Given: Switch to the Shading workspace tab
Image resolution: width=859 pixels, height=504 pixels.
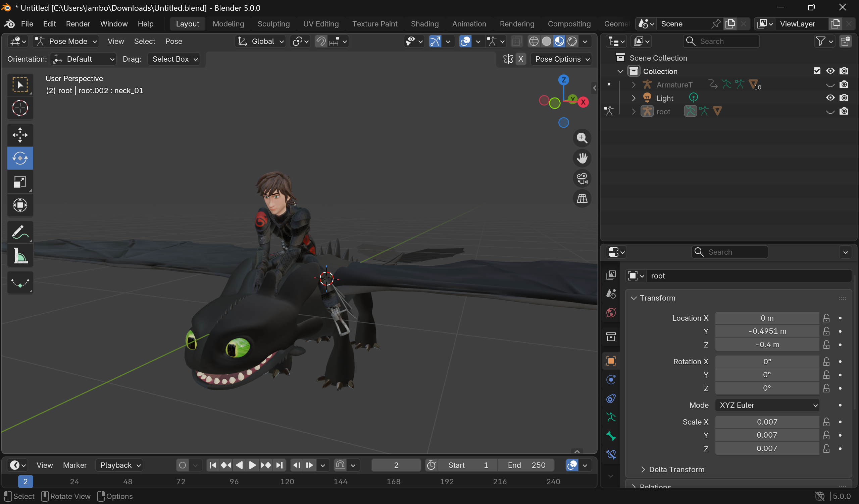Looking at the screenshot, I should (x=424, y=24).
